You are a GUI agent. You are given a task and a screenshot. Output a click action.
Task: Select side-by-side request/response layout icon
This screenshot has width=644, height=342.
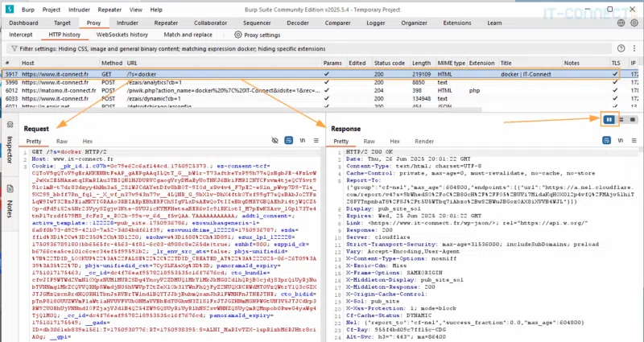coord(609,119)
